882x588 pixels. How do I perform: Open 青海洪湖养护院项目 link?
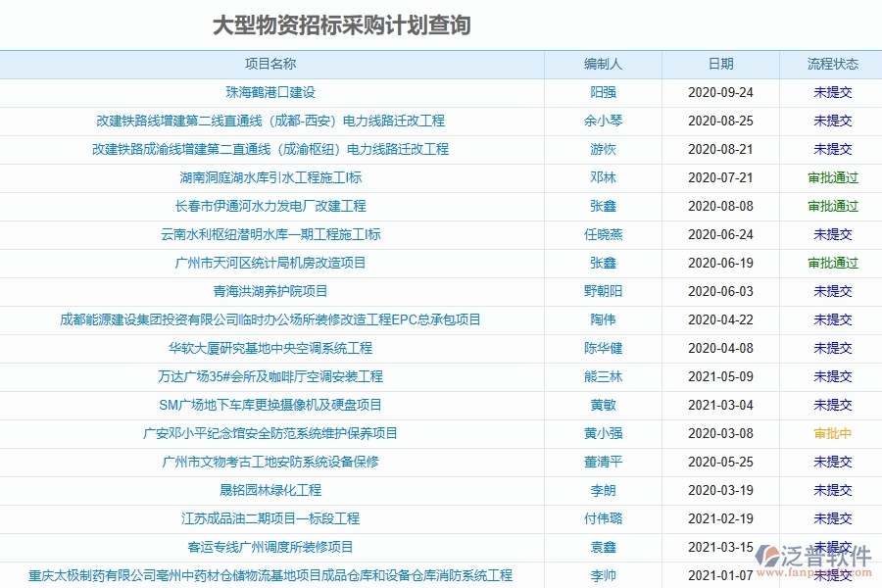272,291
